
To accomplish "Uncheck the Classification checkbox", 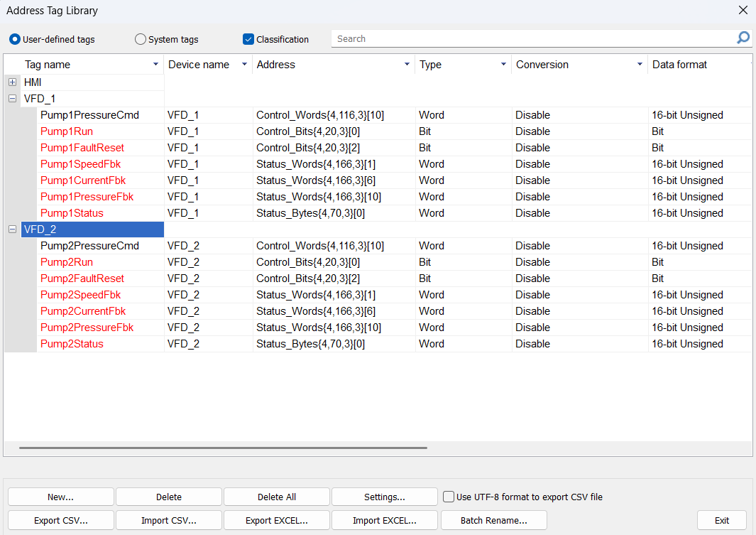I will point(248,39).
